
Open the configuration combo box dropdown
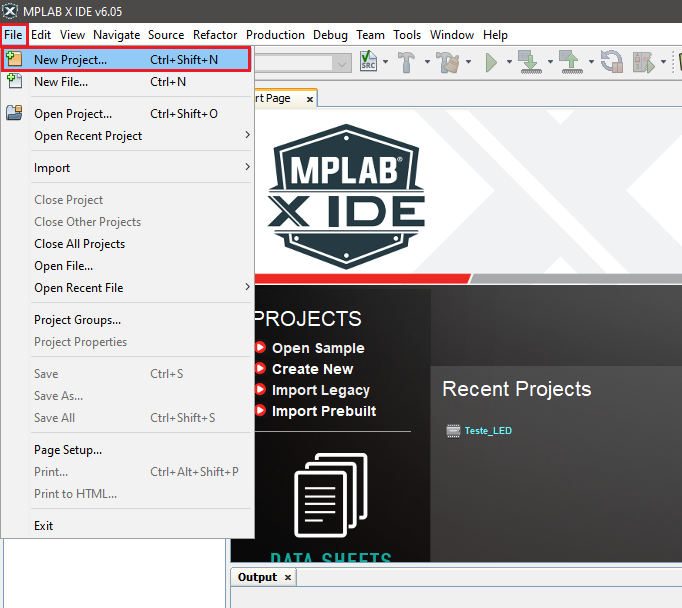point(342,64)
